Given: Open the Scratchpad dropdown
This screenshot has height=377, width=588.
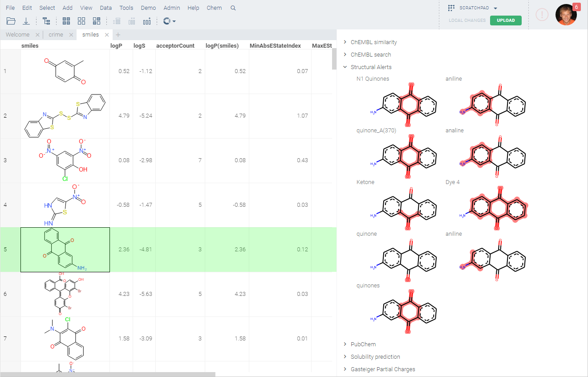Looking at the screenshot, I should tap(495, 8).
